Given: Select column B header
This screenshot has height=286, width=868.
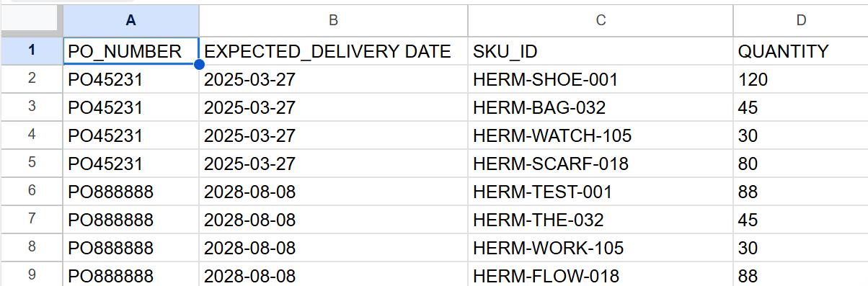Looking at the screenshot, I should (x=333, y=20).
